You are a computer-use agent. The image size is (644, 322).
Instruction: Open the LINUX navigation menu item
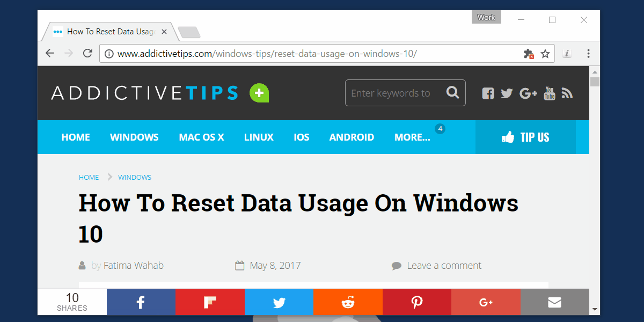click(259, 137)
